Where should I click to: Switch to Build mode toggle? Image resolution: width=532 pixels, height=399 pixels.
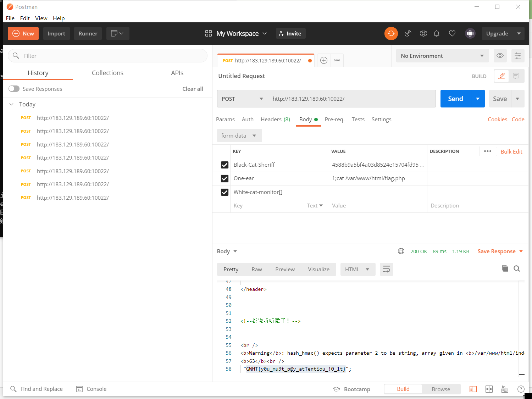click(403, 389)
